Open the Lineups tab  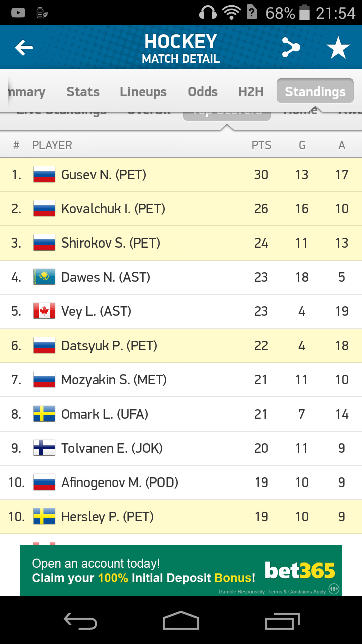[143, 92]
